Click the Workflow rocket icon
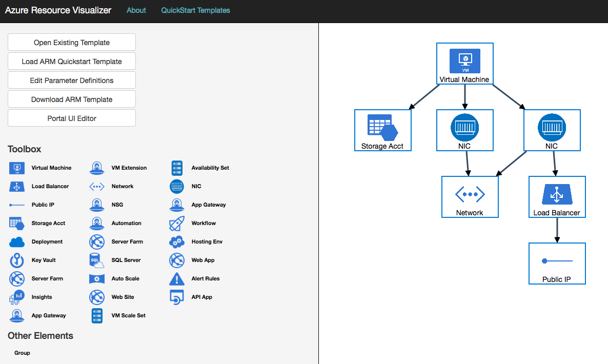This screenshot has height=364, width=608. click(x=176, y=223)
